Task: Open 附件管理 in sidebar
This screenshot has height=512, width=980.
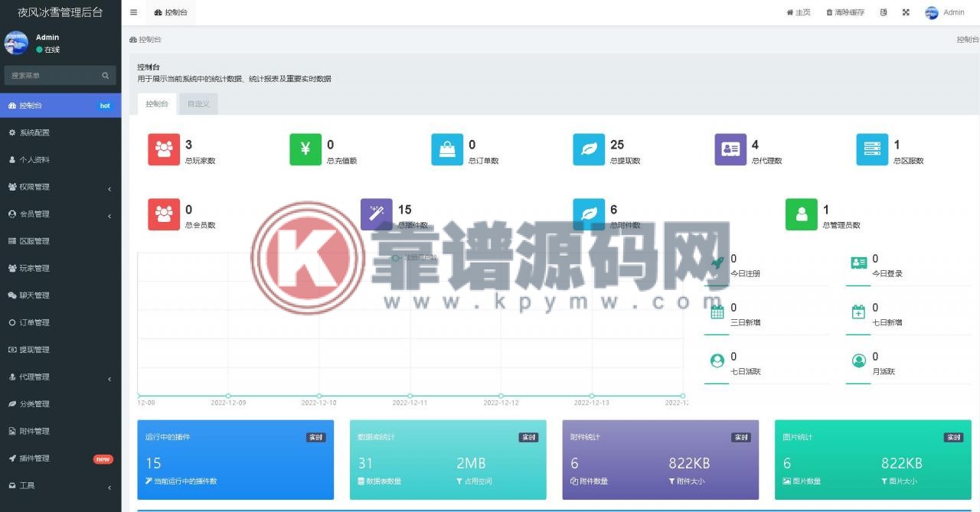Action: point(60,431)
